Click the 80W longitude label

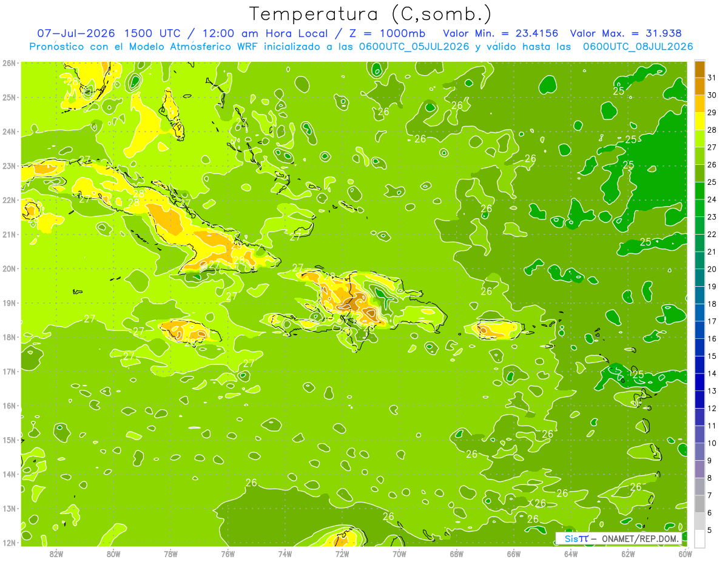tap(113, 554)
